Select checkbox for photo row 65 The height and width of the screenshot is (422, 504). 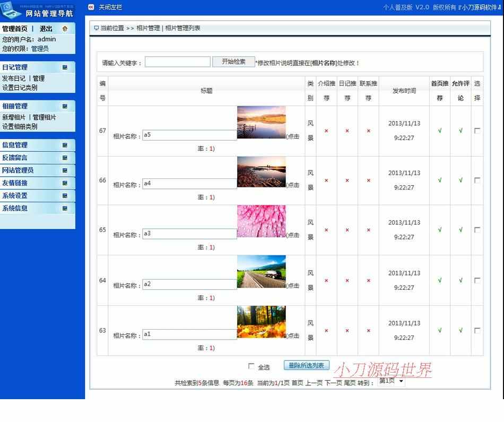pos(477,230)
